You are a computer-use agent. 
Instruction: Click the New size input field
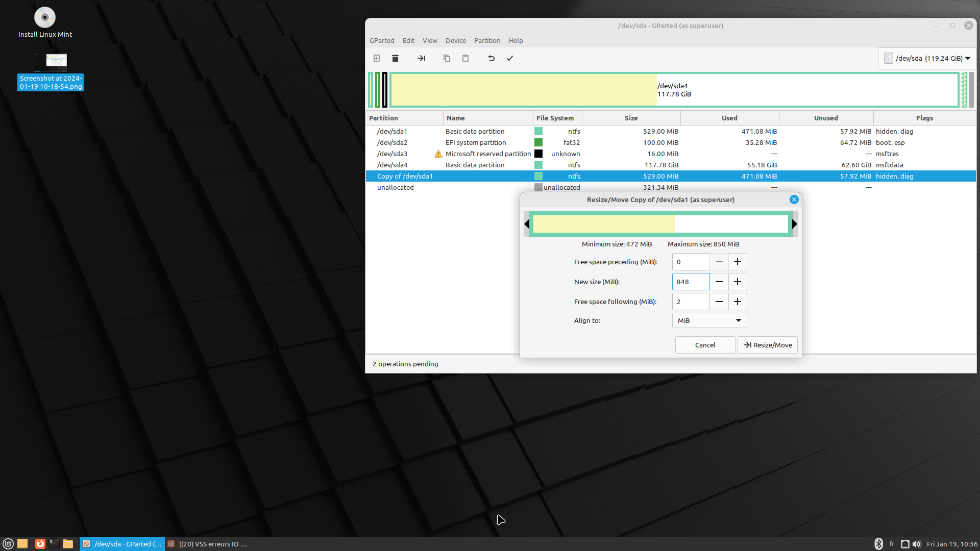point(690,282)
